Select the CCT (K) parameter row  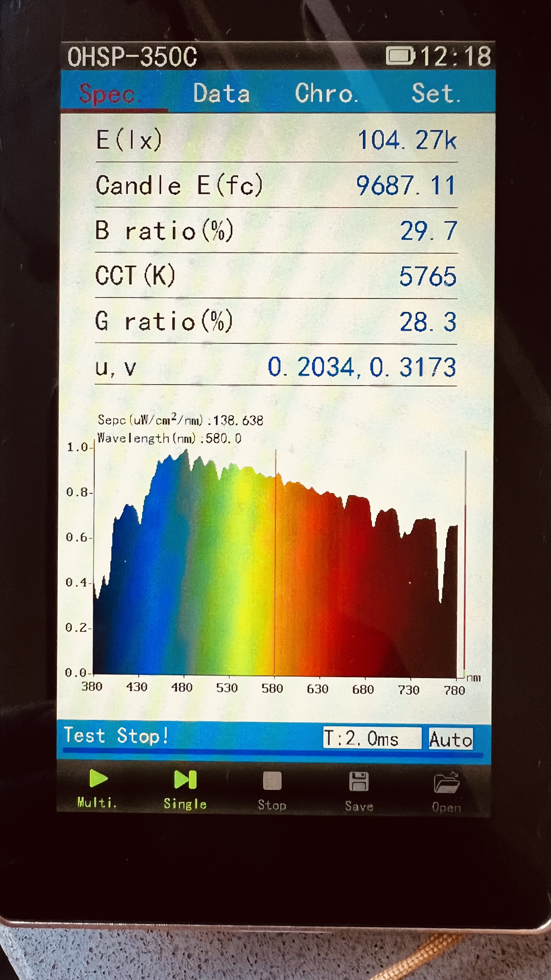coord(276,275)
